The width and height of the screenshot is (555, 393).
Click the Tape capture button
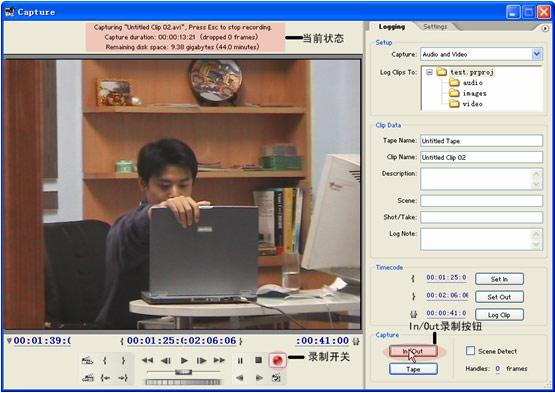413,369
